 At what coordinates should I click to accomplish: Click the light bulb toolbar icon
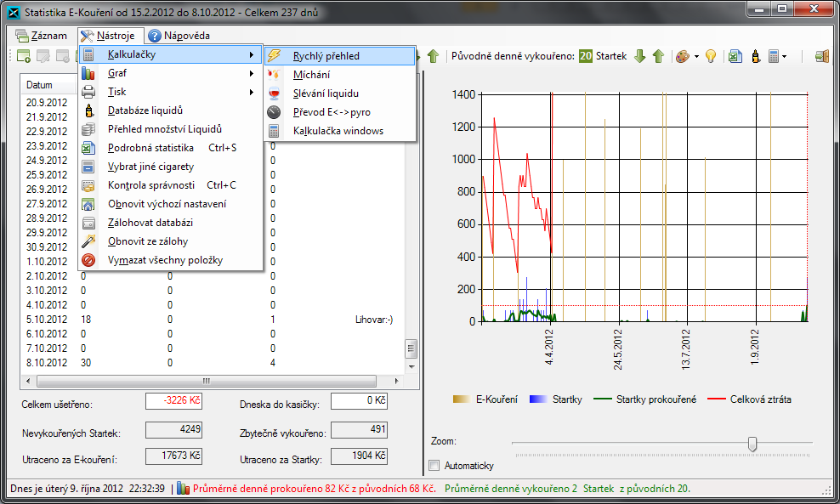pyautogui.click(x=711, y=56)
